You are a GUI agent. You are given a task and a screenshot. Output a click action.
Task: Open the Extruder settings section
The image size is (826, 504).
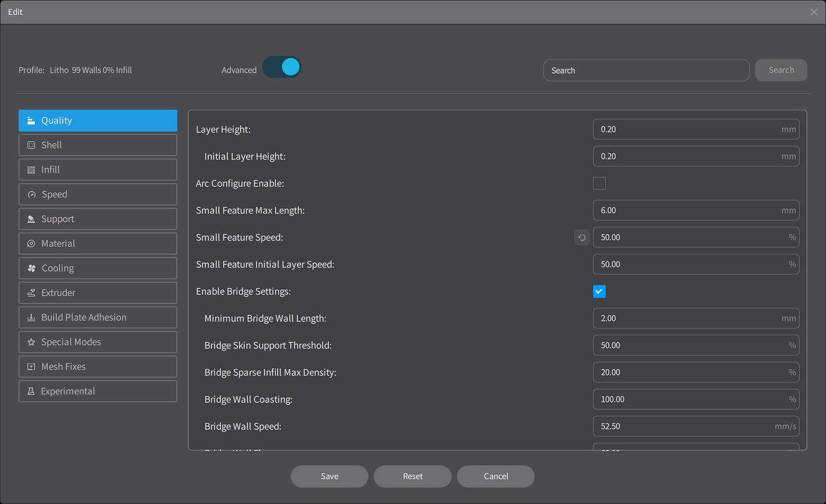(98, 292)
